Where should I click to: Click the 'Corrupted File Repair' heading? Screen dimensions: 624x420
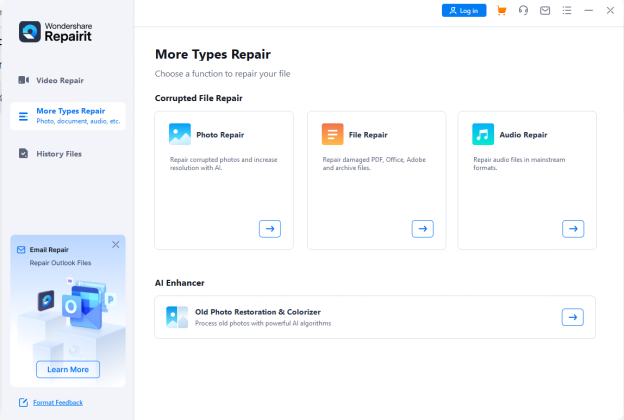(x=199, y=98)
